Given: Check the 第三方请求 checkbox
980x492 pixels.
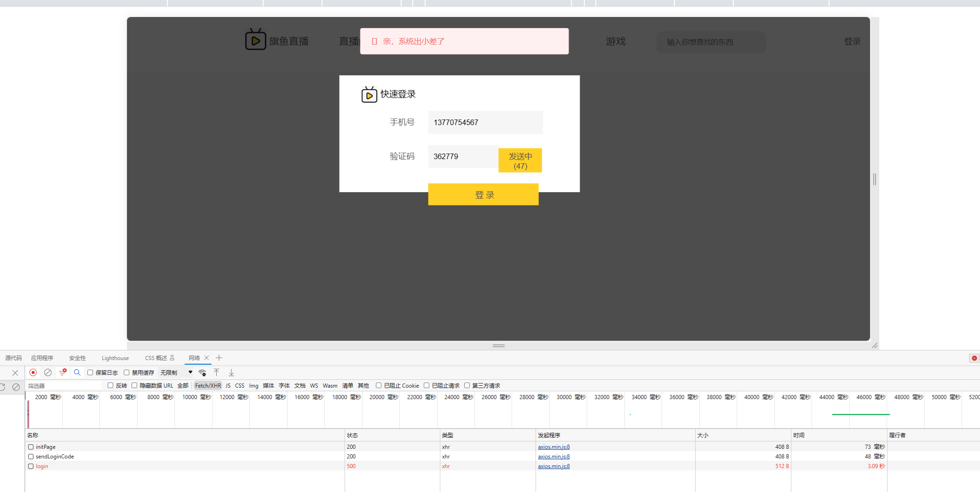Looking at the screenshot, I should pyautogui.click(x=467, y=385).
